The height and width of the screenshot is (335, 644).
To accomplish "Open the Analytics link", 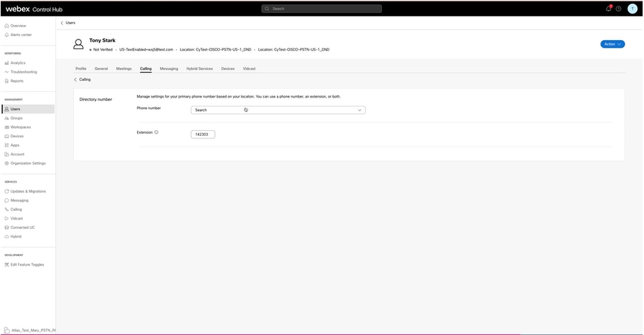I will pyautogui.click(x=18, y=63).
